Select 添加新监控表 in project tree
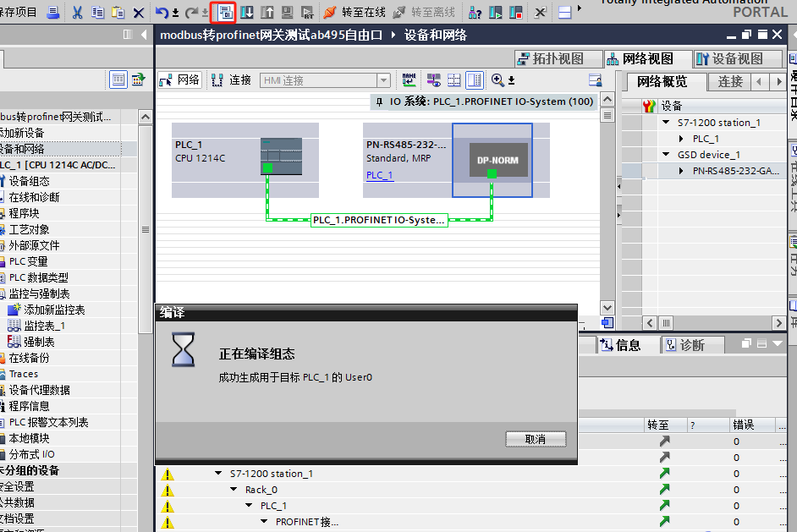The height and width of the screenshot is (532, 797). (x=54, y=310)
